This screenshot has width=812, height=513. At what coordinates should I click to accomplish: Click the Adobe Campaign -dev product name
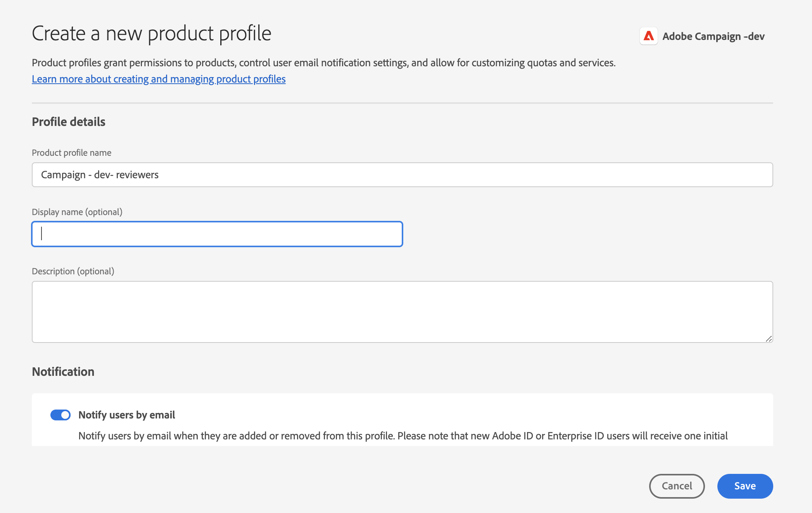click(713, 36)
